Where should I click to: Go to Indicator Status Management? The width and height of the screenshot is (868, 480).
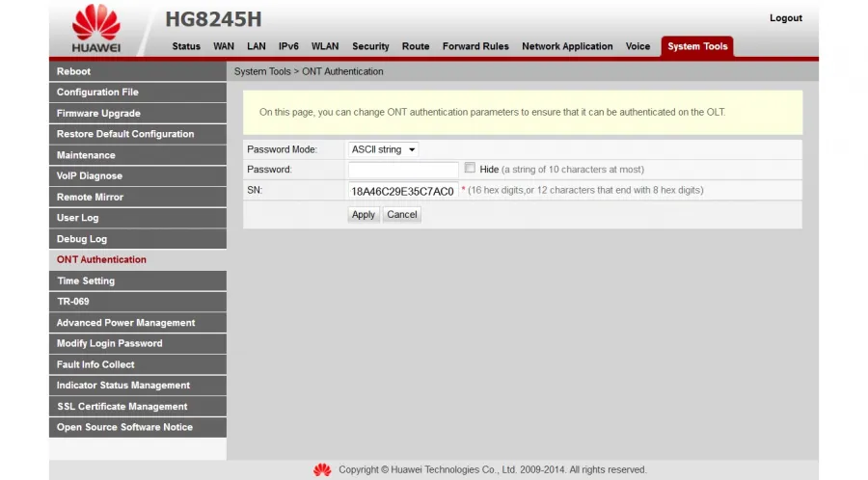point(138,386)
